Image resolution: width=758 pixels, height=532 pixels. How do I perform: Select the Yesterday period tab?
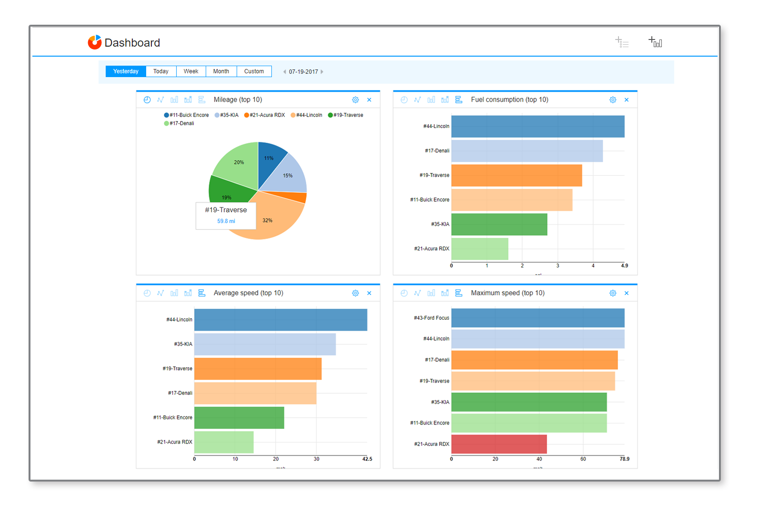126,71
